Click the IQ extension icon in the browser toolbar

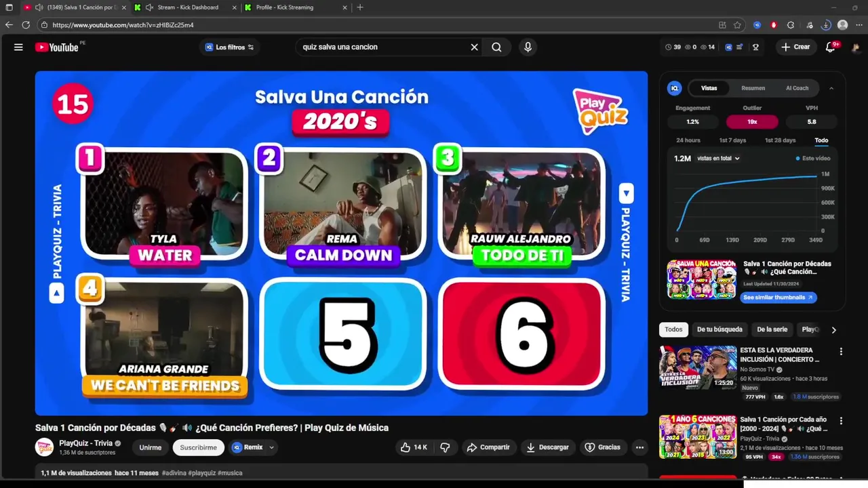pos(757,25)
